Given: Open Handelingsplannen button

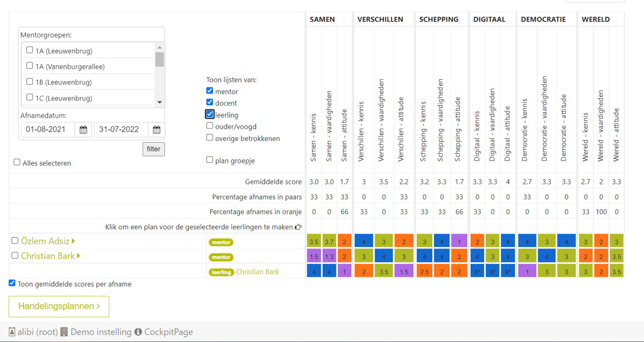Looking at the screenshot, I should (59, 306).
